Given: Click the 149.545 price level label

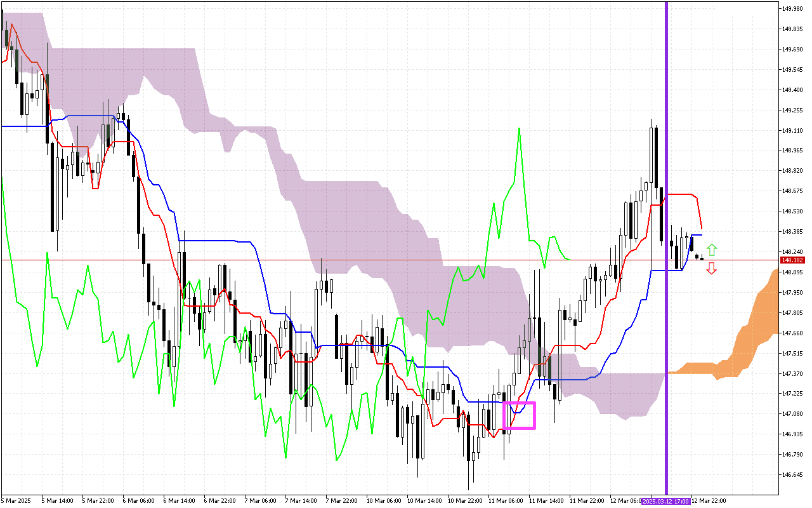Looking at the screenshot, I should tap(793, 70).
